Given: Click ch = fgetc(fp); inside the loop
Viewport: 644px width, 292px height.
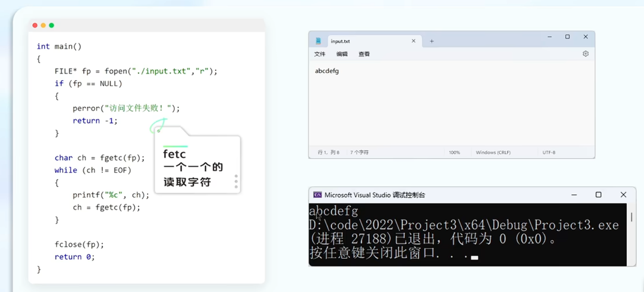Looking at the screenshot, I should (x=107, y=208).
